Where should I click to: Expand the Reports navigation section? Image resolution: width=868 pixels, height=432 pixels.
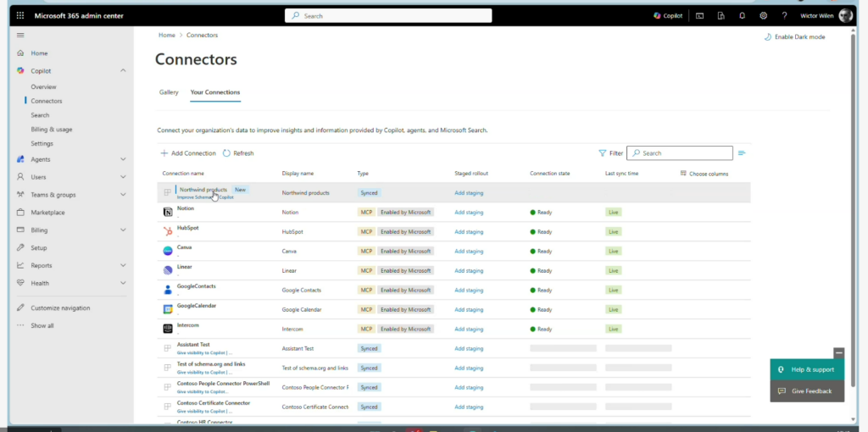click(x=123, y=265)
